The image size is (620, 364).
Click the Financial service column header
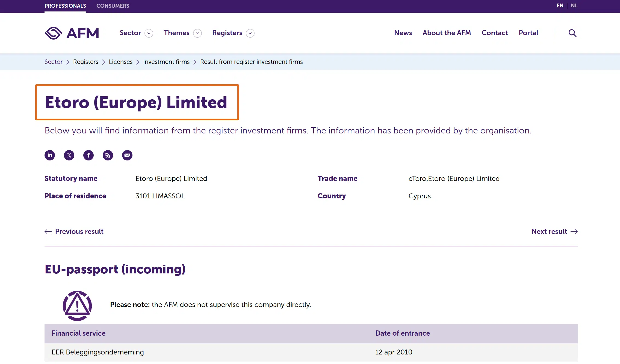coord(79,333)
